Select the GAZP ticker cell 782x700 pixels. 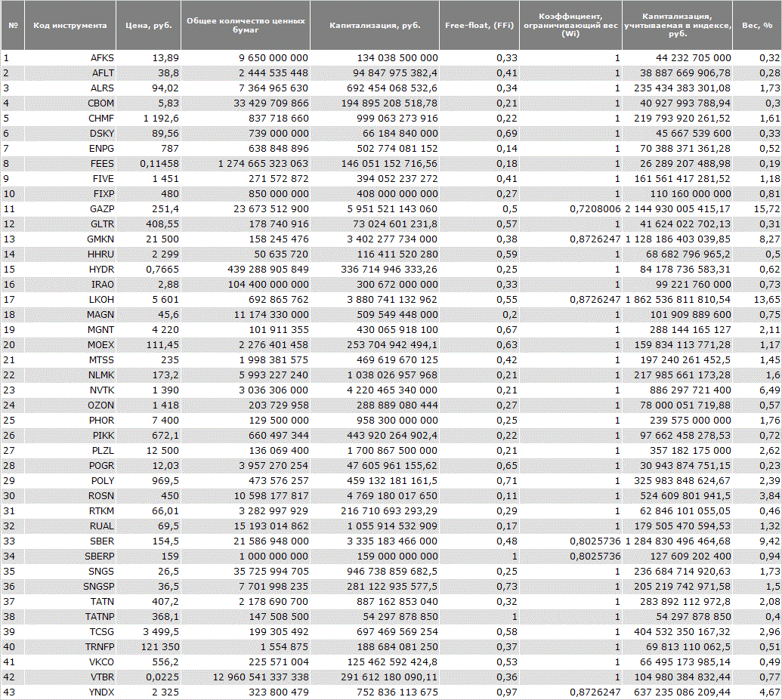point(70,209)
